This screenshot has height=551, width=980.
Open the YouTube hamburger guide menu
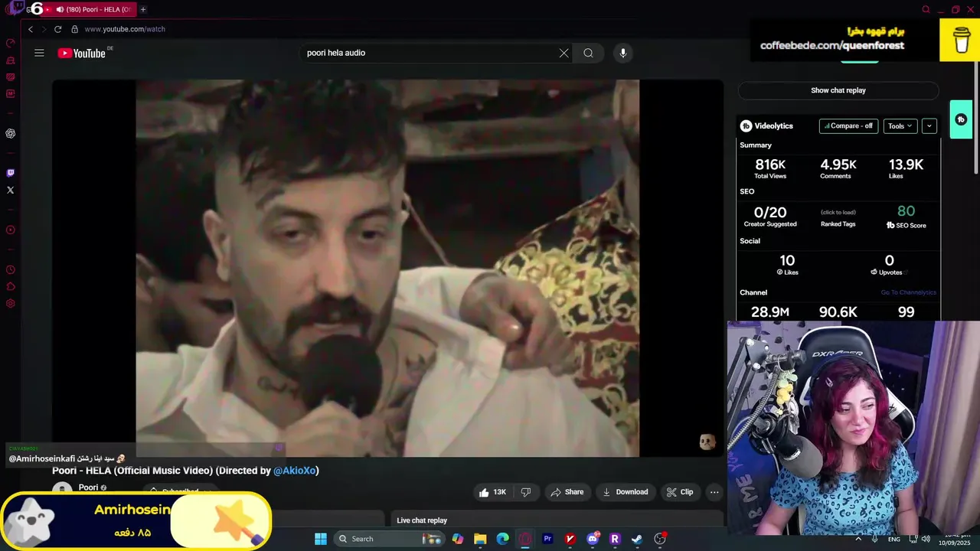point(39,53)
